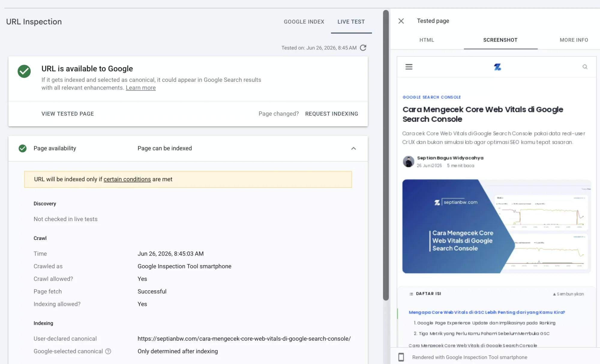Click Request Indexing button
The image size is (600, 364).
pos(331,114)
